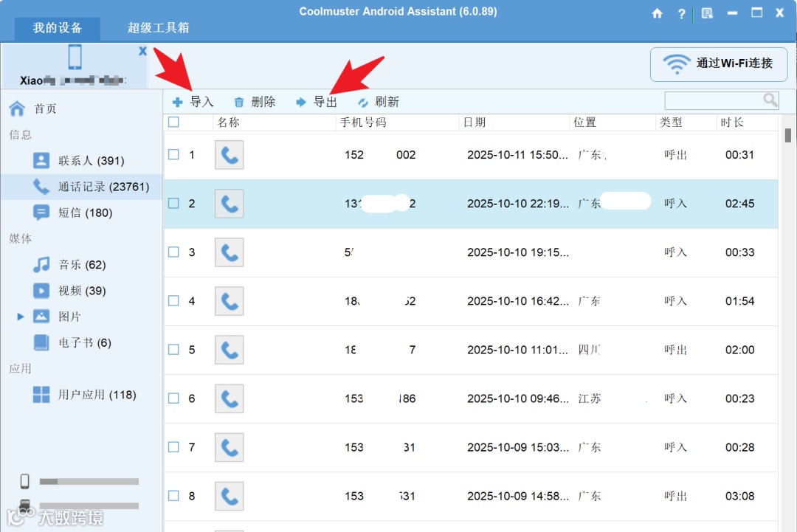Close the Xiaomi device tab

coord(143,50)
